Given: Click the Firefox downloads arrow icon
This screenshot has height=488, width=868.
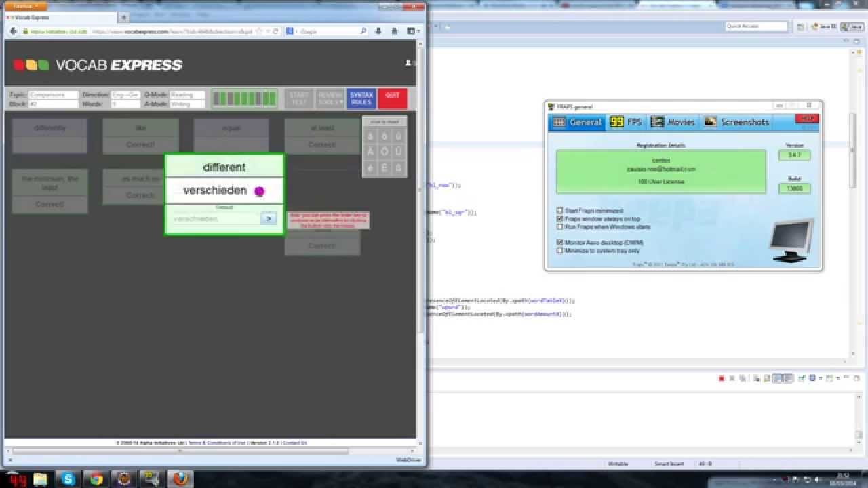Looking at the screenshot, I should point(378,31).
